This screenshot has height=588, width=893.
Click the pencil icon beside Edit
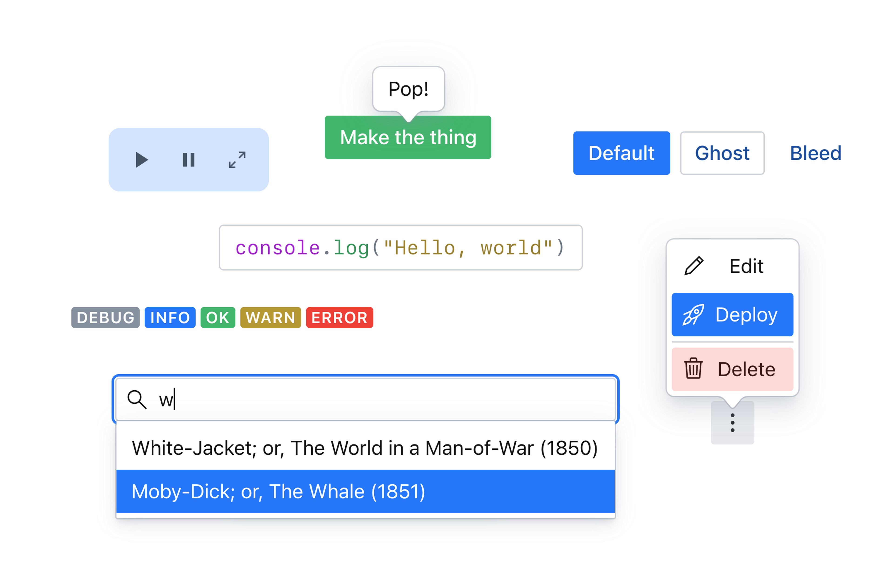tap(693, 266)
